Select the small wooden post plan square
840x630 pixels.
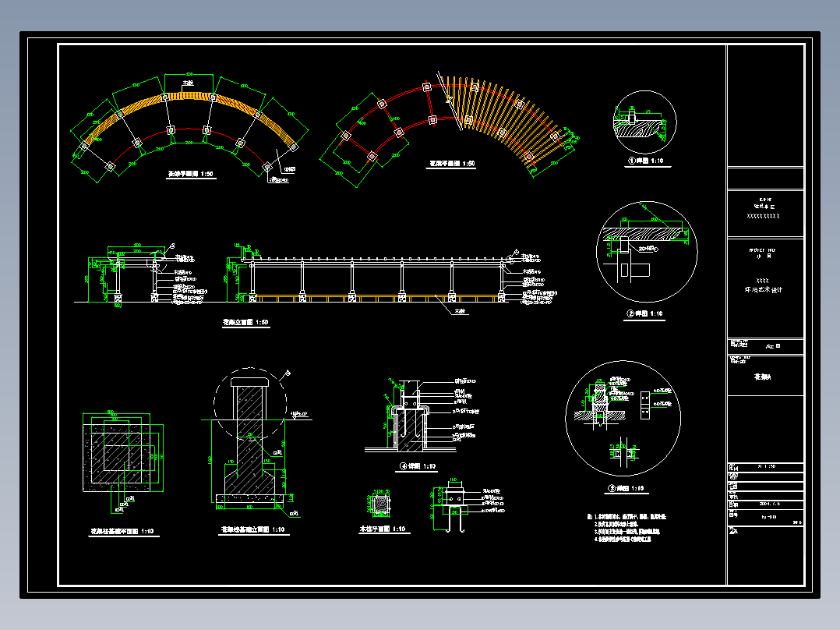pyautogui.click(x=381, y=505)
